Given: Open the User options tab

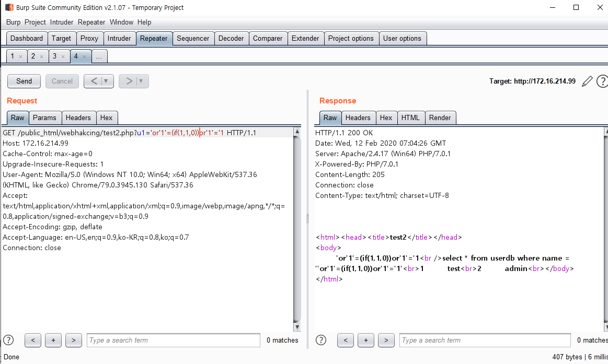Looking at the screenshot, I should pyautogui.click(x=402, y=38).
